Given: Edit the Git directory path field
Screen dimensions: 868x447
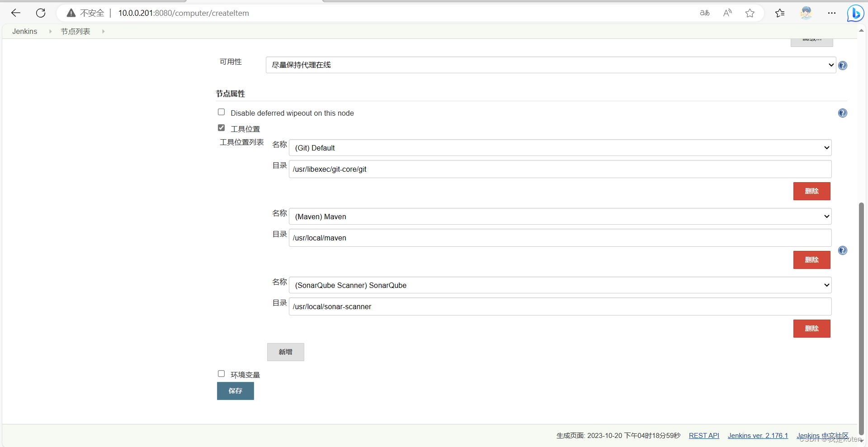Looking at the screenshot, I should click(560, 169).
